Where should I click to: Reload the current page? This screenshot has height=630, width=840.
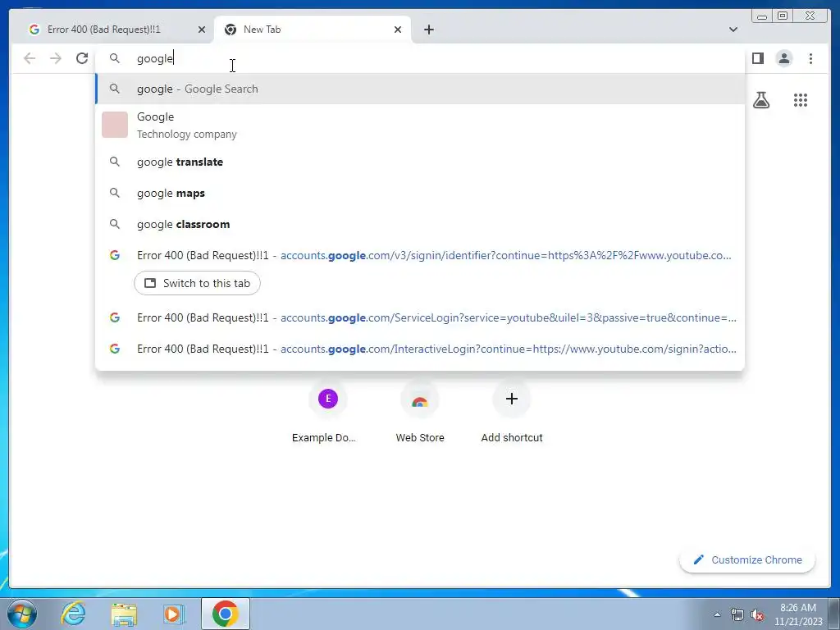pos(82,58)
